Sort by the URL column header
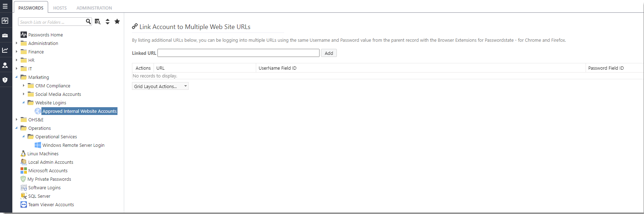Image resolution: width=644 pixels, height=214 pixels. (x=160, y=68)
